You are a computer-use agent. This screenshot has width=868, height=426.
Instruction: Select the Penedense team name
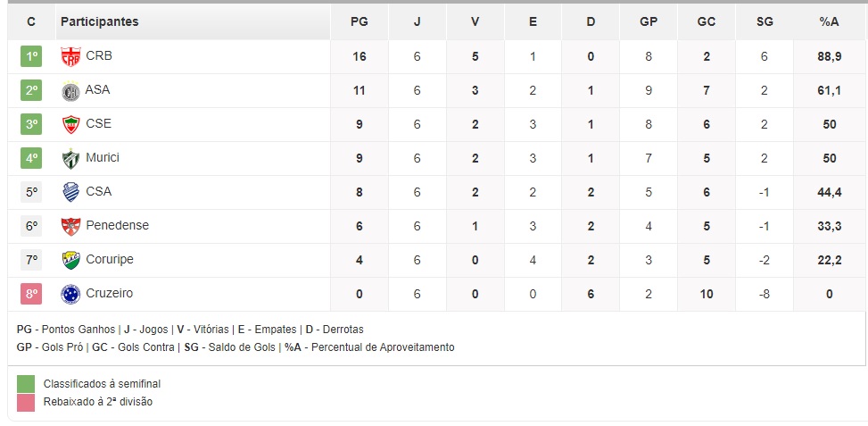pos(117,225)
